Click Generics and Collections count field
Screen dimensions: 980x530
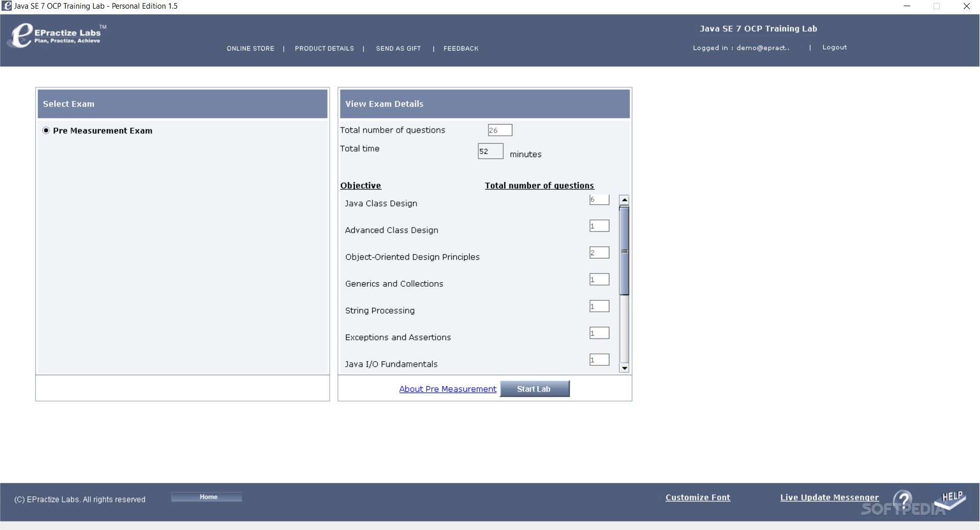[x=599, y=280]
